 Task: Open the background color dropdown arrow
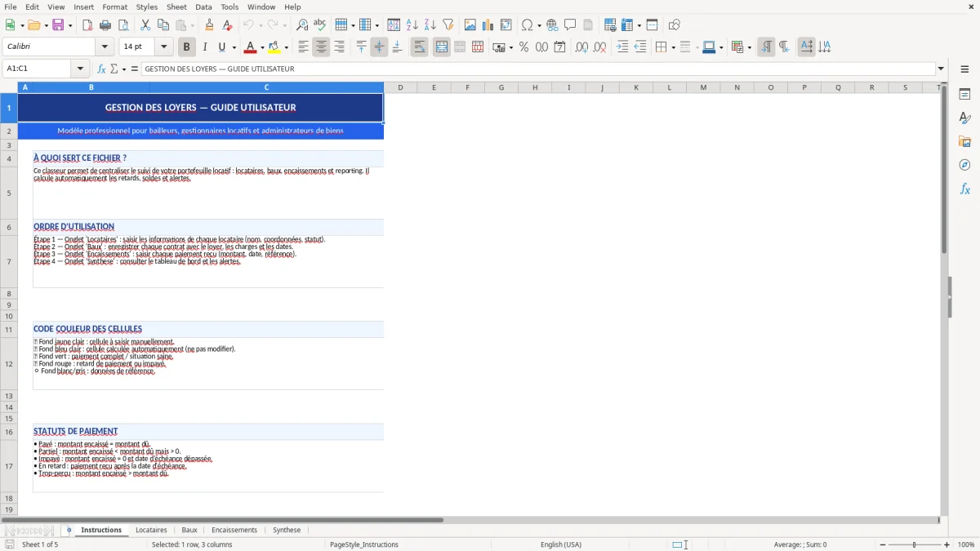pyautogui.click(x=286, y=47)
